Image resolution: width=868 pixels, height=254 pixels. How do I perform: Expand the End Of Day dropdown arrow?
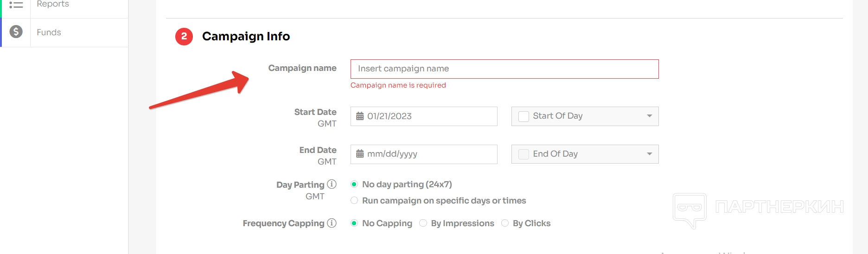(x=649, y=154)
